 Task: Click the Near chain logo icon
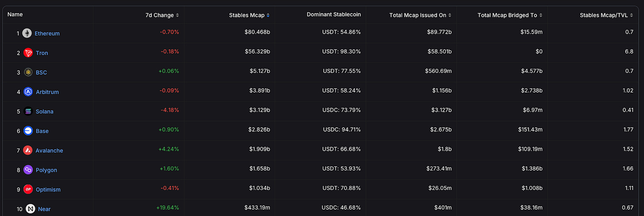click(31, 208)
